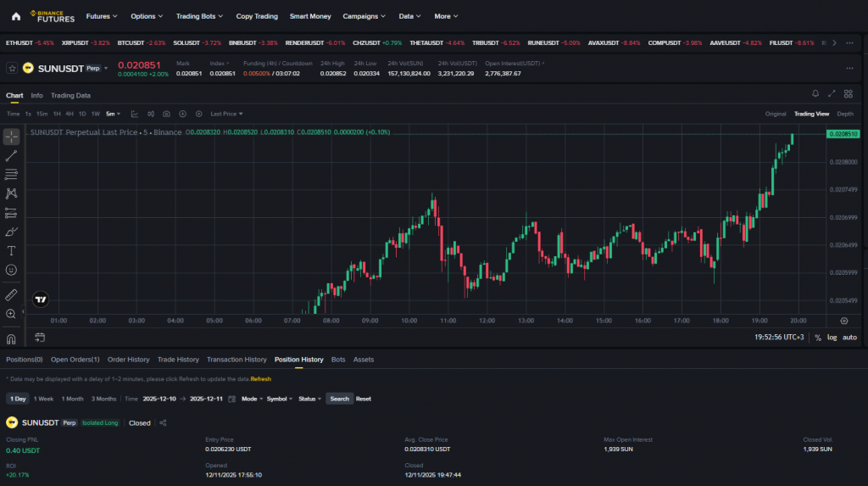
Task: Take a chart snapshot with camera icon
Action: point(167,114)
